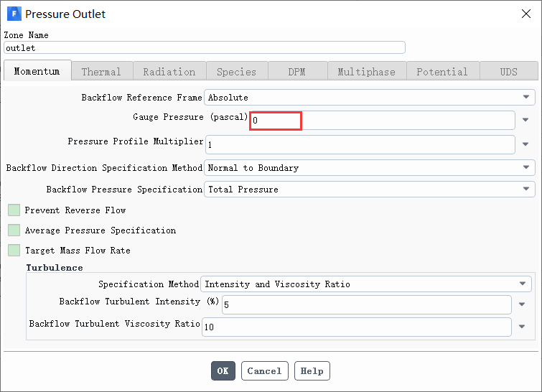Open Gauge Pressure options arrow
542x392 pixels.
pos(525,120)
